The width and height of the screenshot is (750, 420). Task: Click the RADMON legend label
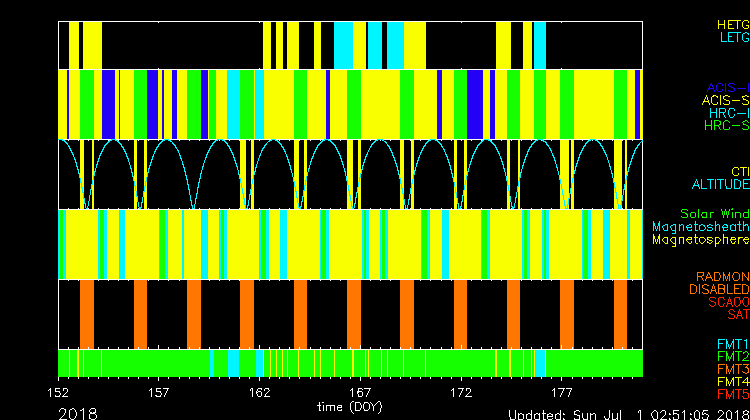[723, 276]
